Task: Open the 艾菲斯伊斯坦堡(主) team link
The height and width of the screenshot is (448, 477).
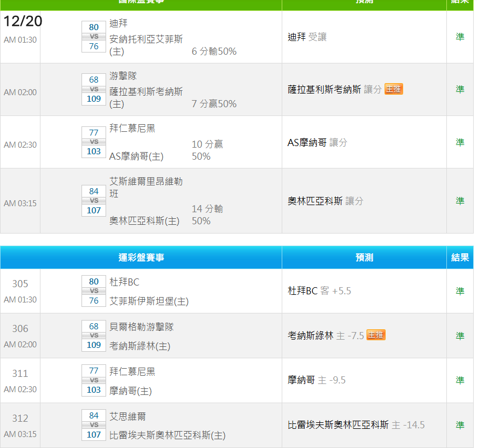Action: coord(149,301)
